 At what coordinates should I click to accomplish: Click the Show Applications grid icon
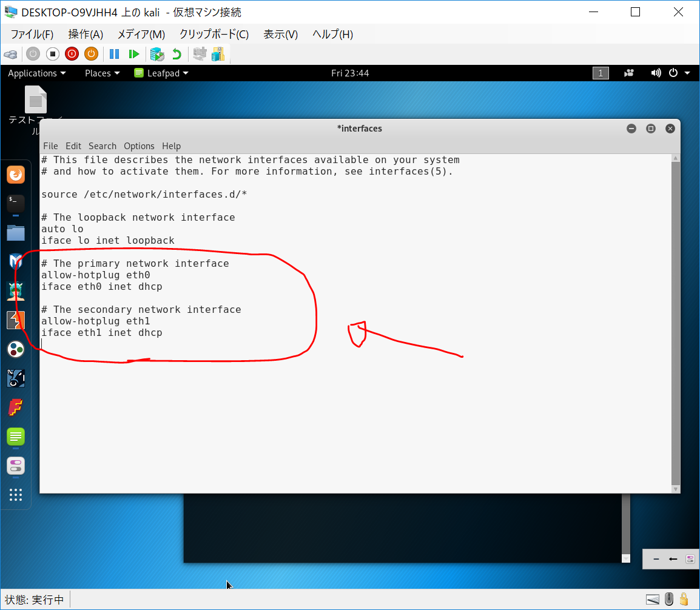click(16, 494)
